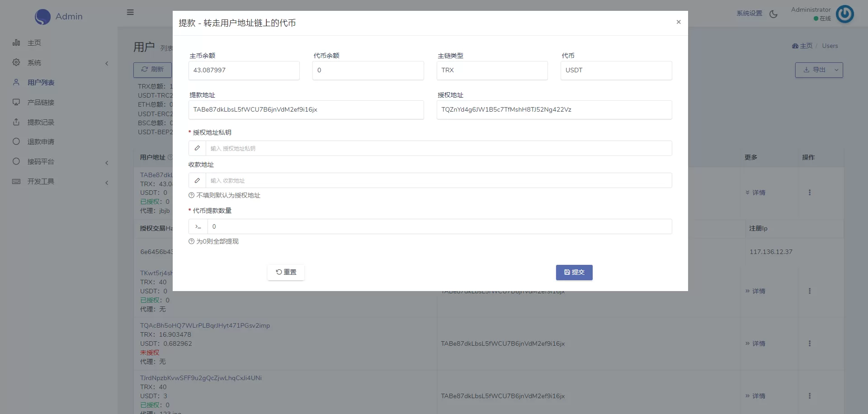Click the 主币余额 field showing 43.087997
Image resolution: width=868 pixels, height=414 pixels.
click(244, 71)
